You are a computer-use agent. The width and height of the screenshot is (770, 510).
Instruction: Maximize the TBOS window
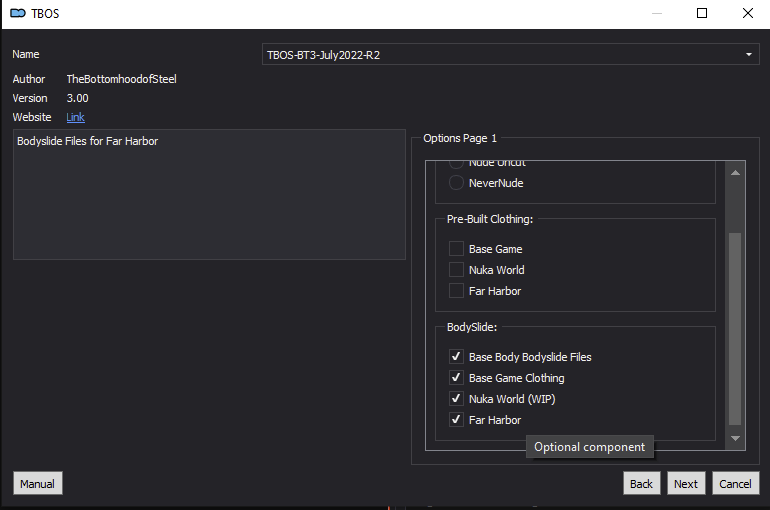click(x=702, y=13)
